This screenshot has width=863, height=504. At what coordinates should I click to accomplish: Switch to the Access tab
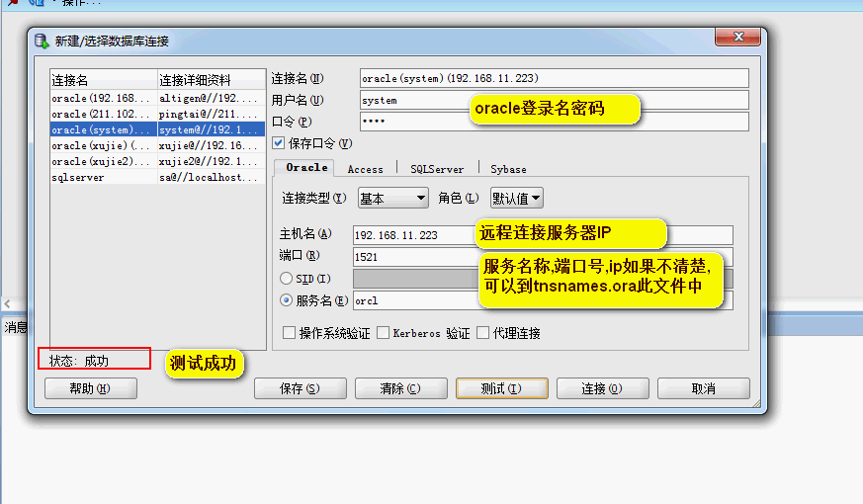click(x=366, y=169)
